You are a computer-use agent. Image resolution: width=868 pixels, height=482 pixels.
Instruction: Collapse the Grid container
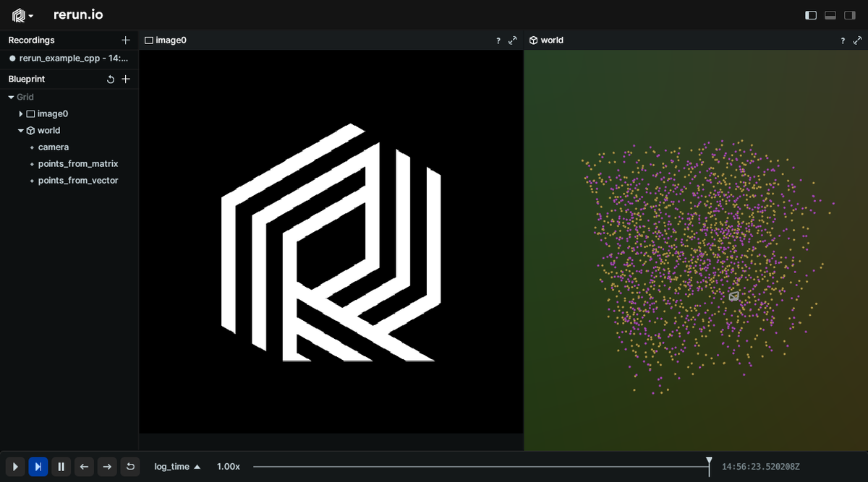tap(12, 97)
